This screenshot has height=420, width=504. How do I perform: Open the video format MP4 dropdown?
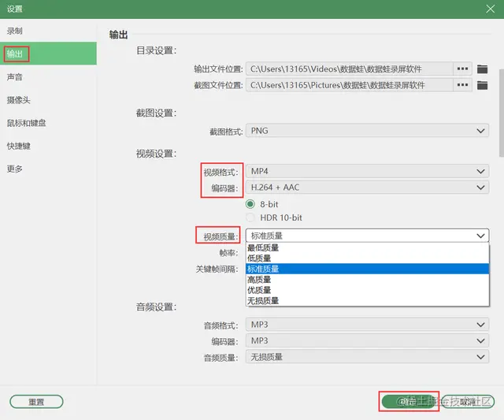pyautogui.click(x=368, y=171)
